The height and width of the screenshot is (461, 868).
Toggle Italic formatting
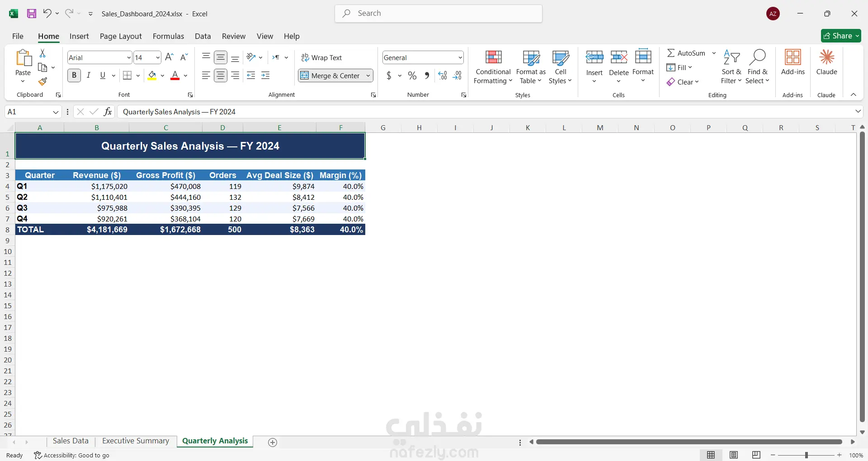tap(89, 75)
